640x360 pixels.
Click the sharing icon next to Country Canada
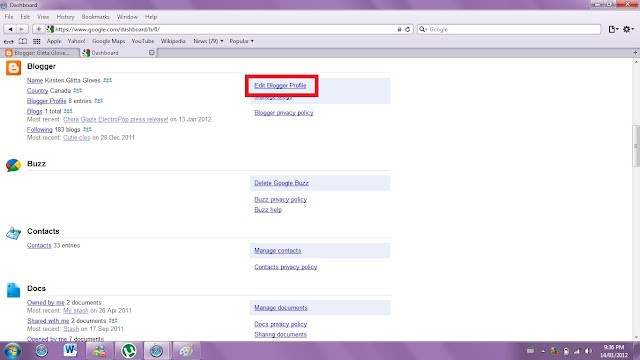coord(78,91)
